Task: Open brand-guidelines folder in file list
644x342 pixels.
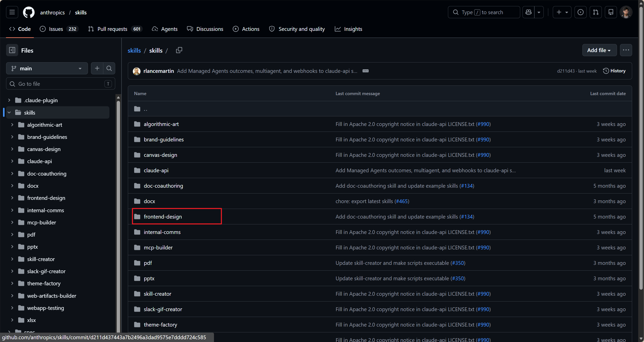Action: click(x=164, y=139)
